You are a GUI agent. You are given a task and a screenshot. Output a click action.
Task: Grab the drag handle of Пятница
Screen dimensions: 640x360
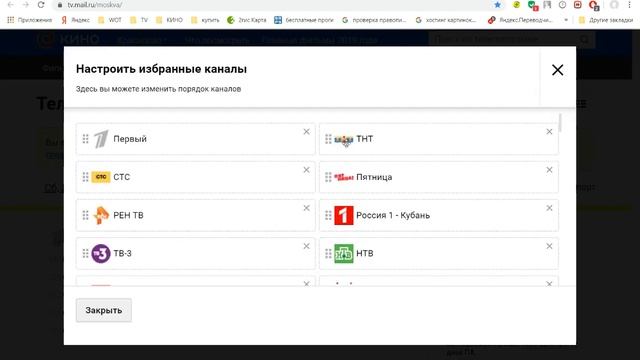(x=328, y=177)
